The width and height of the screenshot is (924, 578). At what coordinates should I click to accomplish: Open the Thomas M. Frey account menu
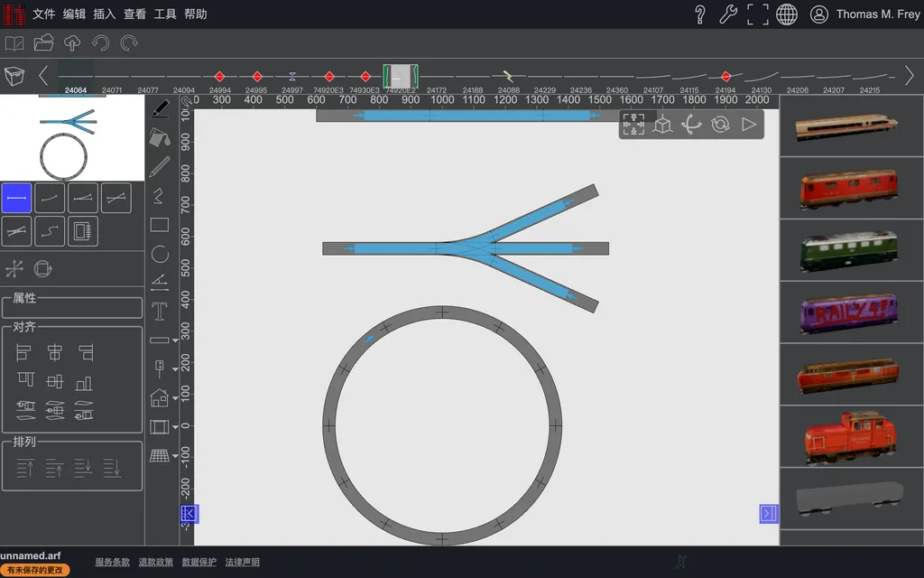point(864,14)
